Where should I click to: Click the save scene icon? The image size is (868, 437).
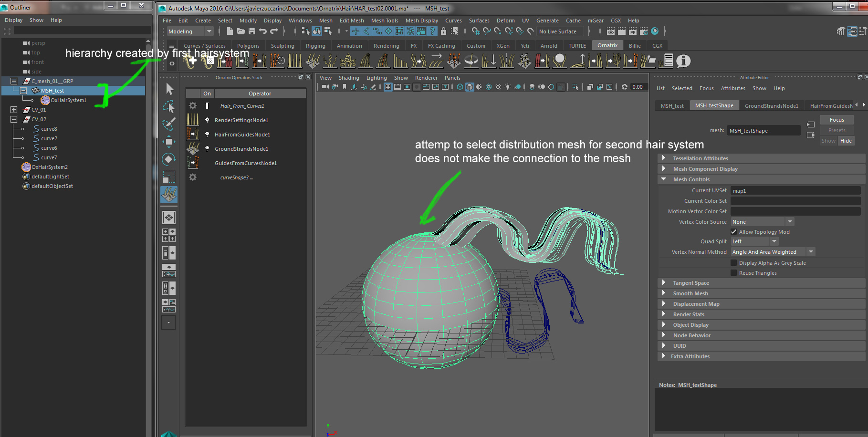click(252, 31)
